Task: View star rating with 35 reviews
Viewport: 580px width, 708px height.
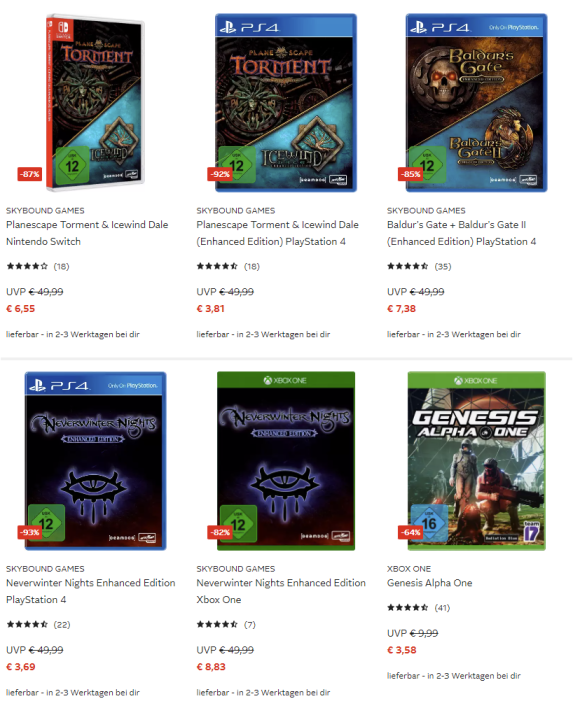Action: pyautogui.click(x=418, y=266)
